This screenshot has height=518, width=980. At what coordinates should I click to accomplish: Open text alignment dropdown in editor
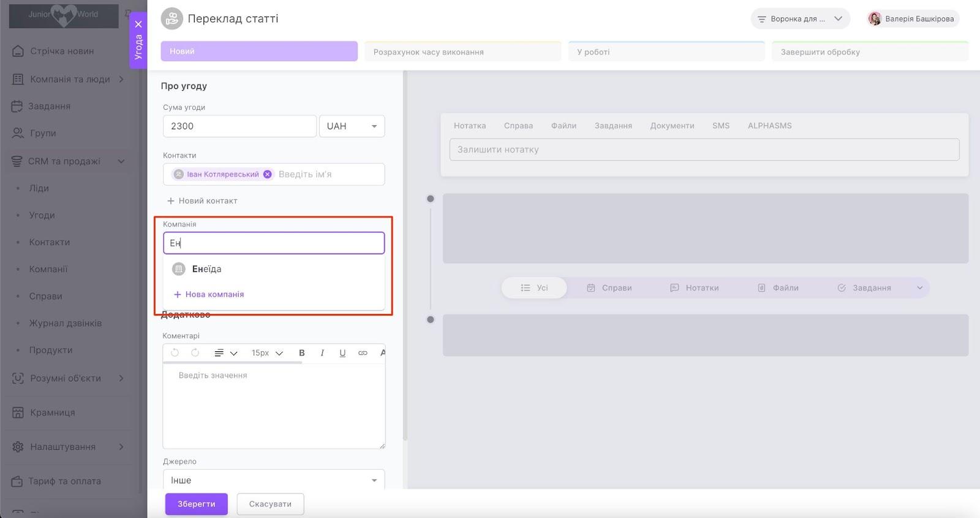225,353
